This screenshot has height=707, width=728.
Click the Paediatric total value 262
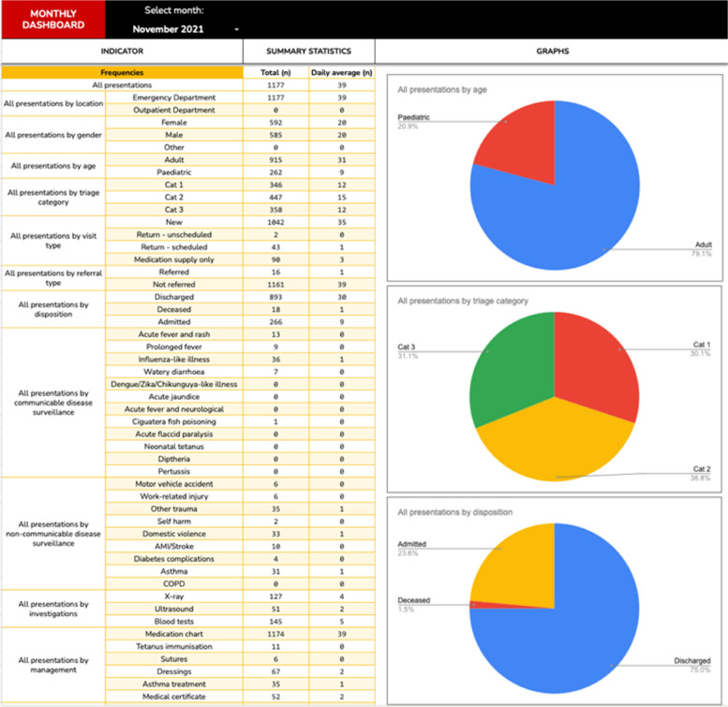275,172
